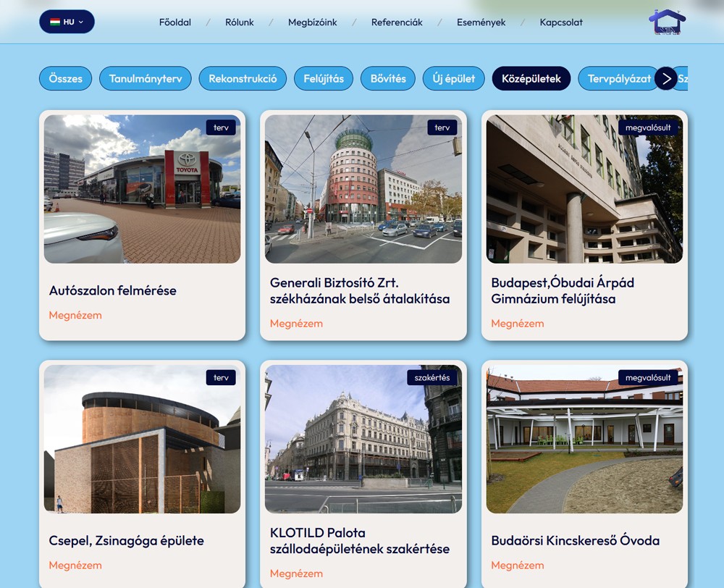The width and height of the screenshot is (724, 588).
Task: Open the Toyota Autószalon photo
Action: (142, 189)
